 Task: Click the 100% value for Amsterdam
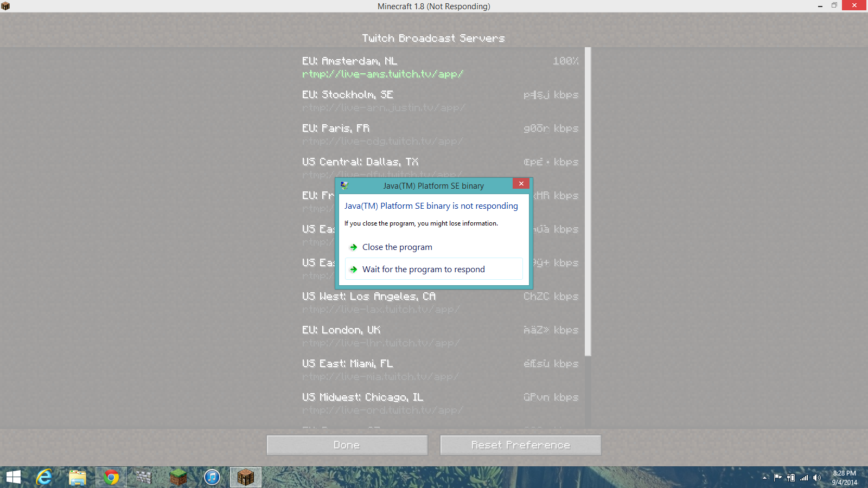pyautogui.click(x=566, y=61)
